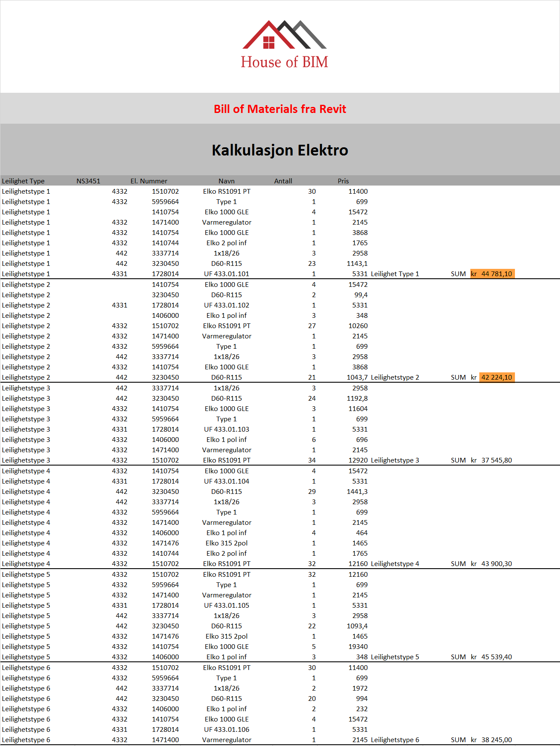The height and width of the screenshot is (746, 560).
Task: Select the price cell '232'
Action: point(362,709)
